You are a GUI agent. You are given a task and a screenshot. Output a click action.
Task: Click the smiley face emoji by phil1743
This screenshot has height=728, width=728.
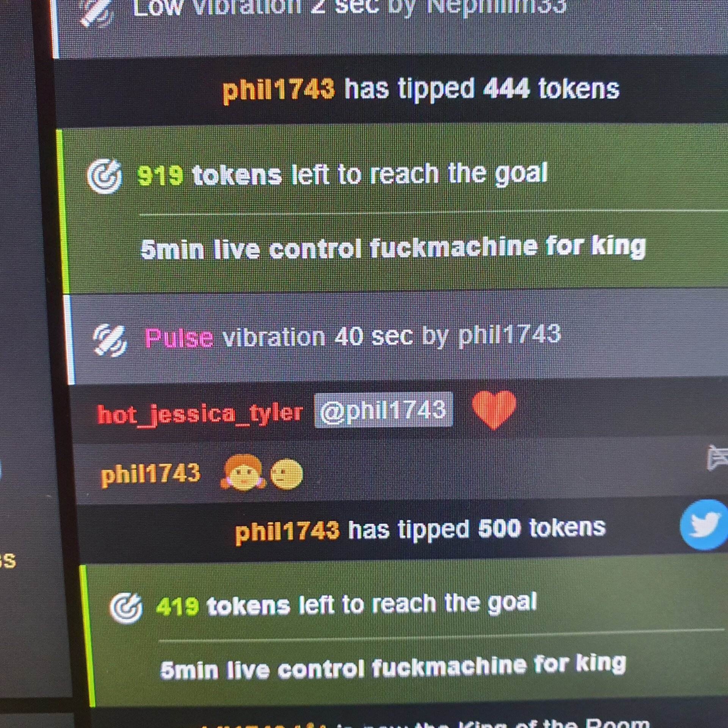coord(287,474)
